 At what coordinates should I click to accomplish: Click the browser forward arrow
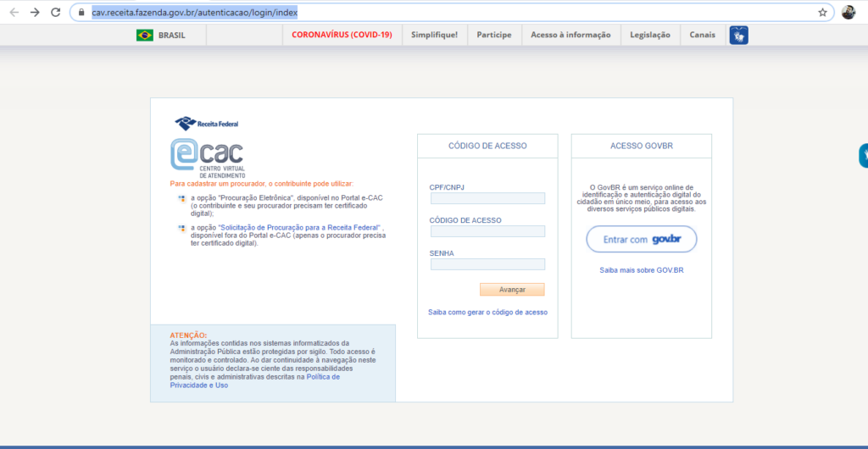point(35,12)
